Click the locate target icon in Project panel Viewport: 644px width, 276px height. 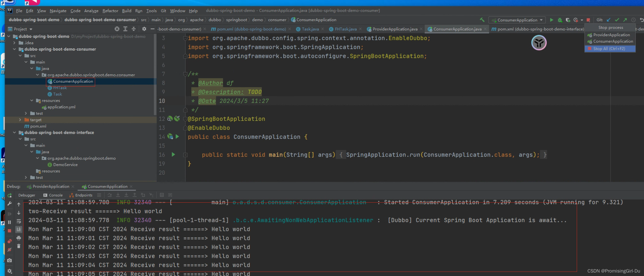pyautogui.click(x=117, y=29)
